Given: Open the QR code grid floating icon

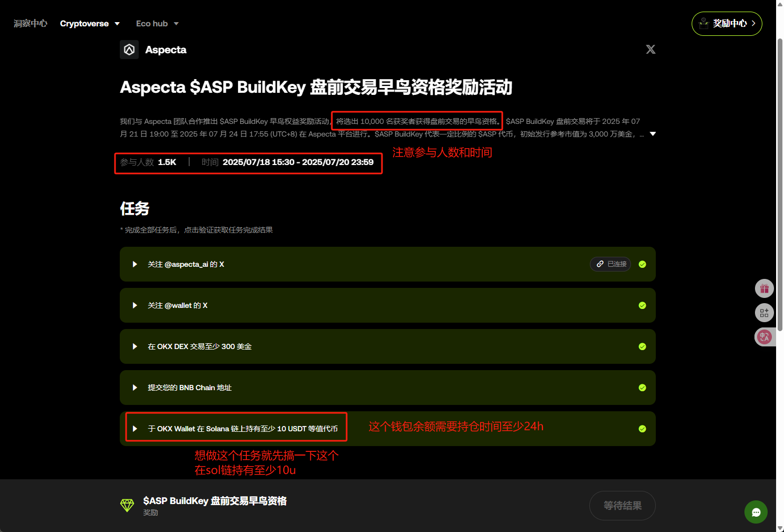Looking at the screenshot, I should (764, 313).
